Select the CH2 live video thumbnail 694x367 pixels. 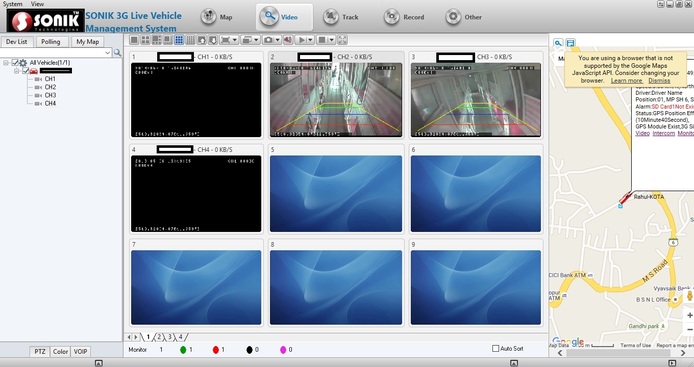tap(336, 100)
